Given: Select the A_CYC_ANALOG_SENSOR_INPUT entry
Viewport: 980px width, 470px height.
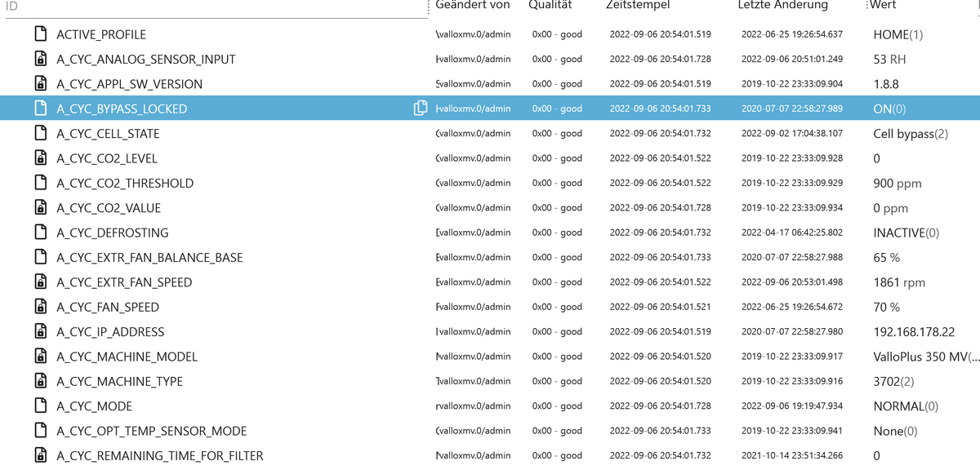Looking at the screenshot, I should tap(146, 60).
